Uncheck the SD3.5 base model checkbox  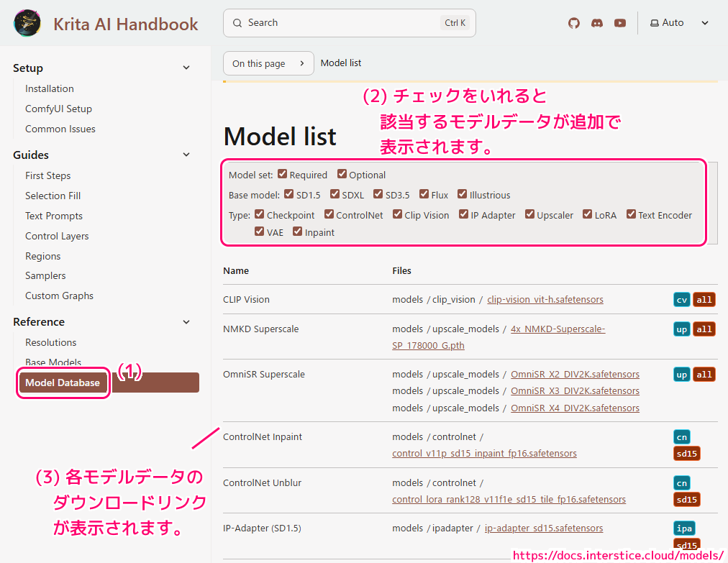coord(378,194)
